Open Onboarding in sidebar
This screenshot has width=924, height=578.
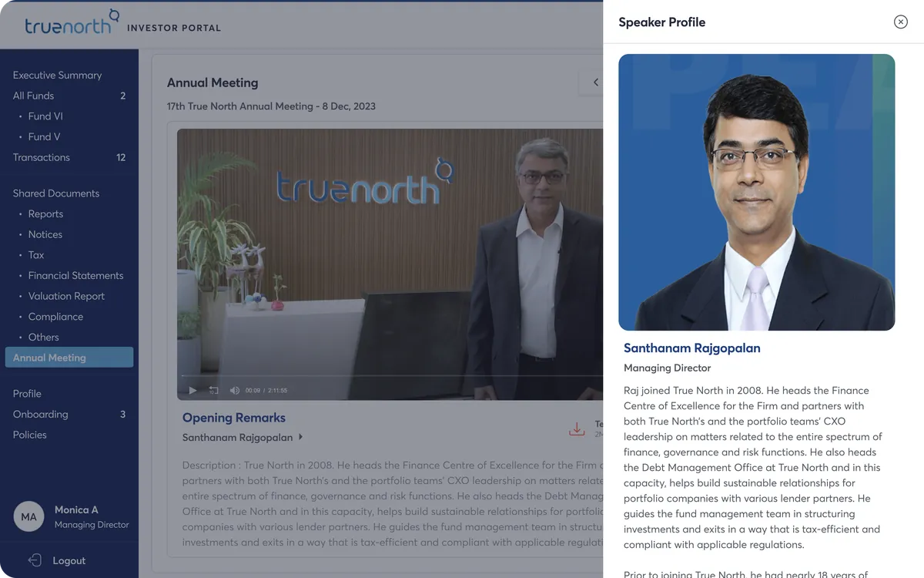pos(40,414)
